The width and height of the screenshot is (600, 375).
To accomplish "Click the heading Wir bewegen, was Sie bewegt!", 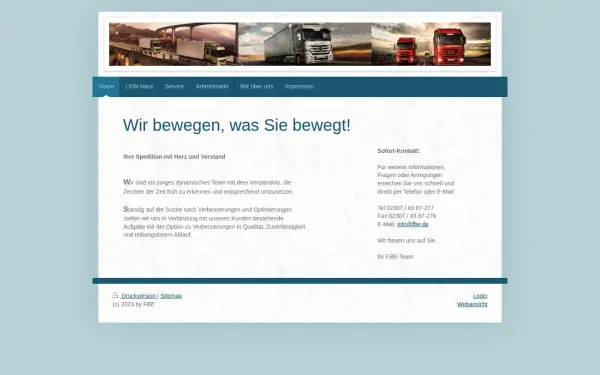I will 236,125.
